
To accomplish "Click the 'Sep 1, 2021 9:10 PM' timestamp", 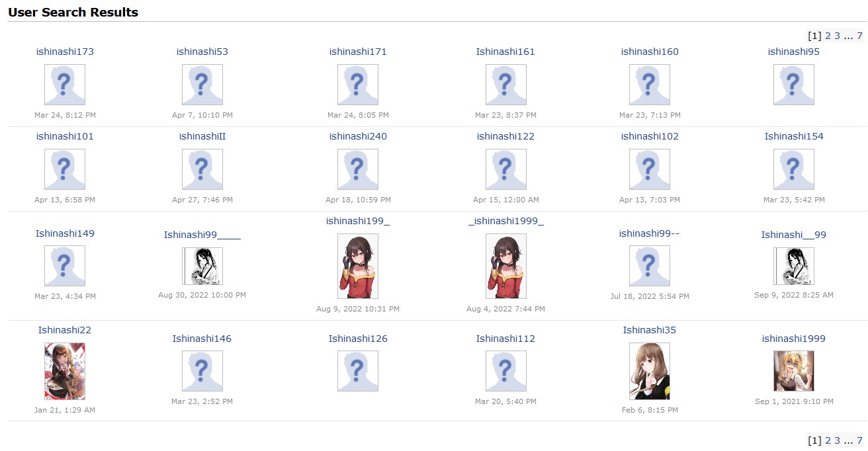I will click(794, 401).
